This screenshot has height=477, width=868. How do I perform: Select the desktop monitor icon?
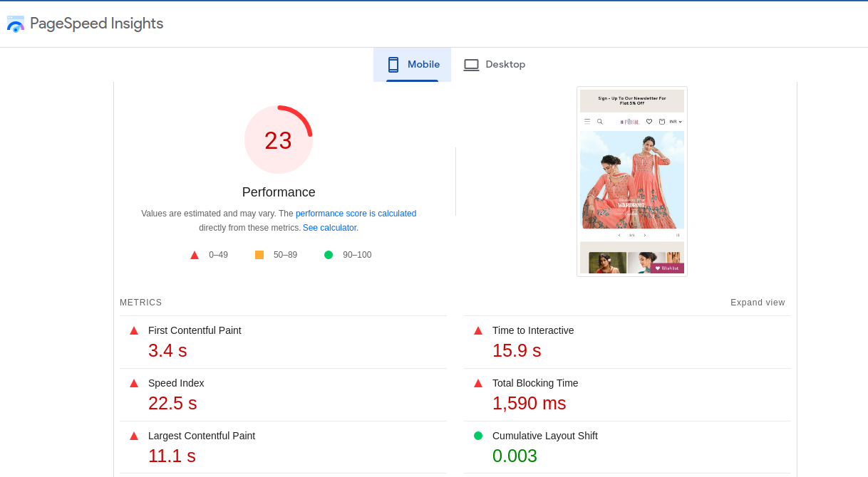471,64
